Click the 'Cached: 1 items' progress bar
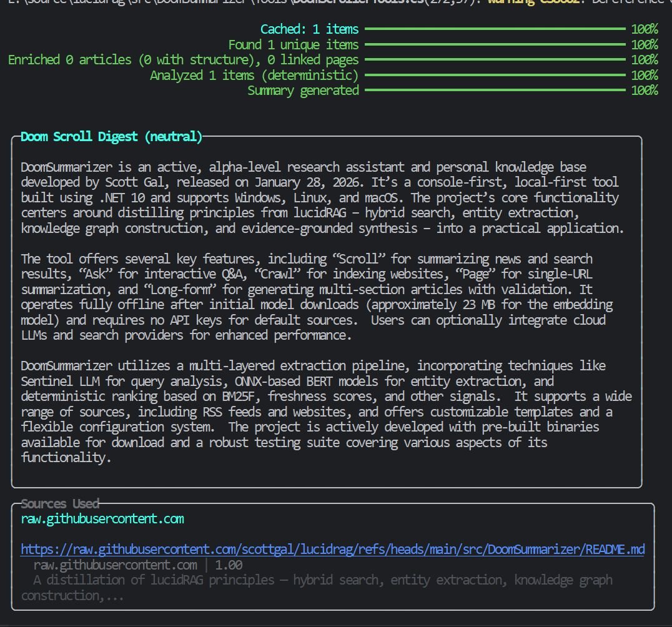 click(495, 29)
